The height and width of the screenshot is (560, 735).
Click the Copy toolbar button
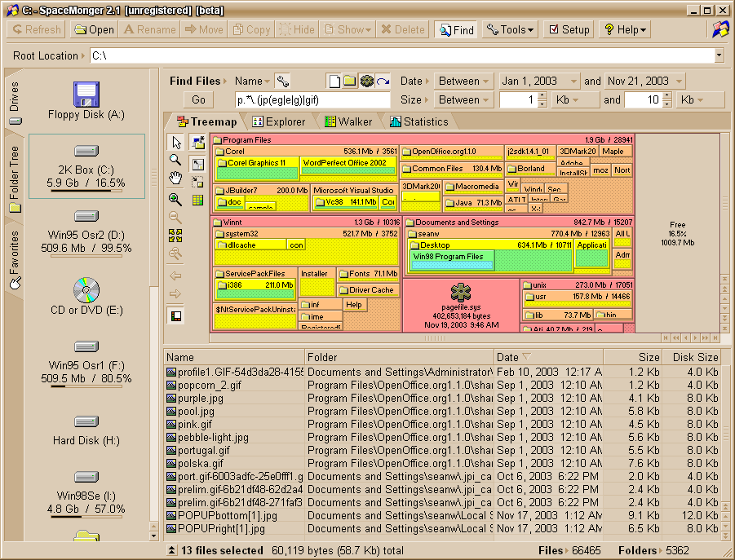[252, 29]
